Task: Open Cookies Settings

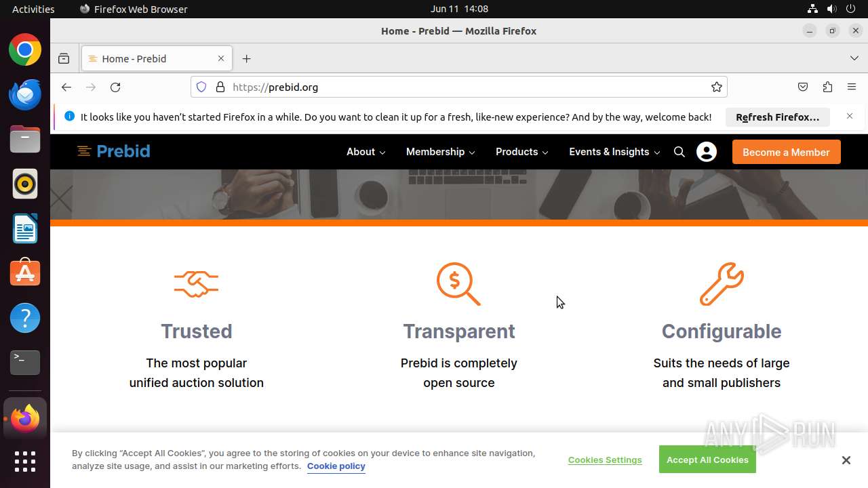Action: click(605, 460)
